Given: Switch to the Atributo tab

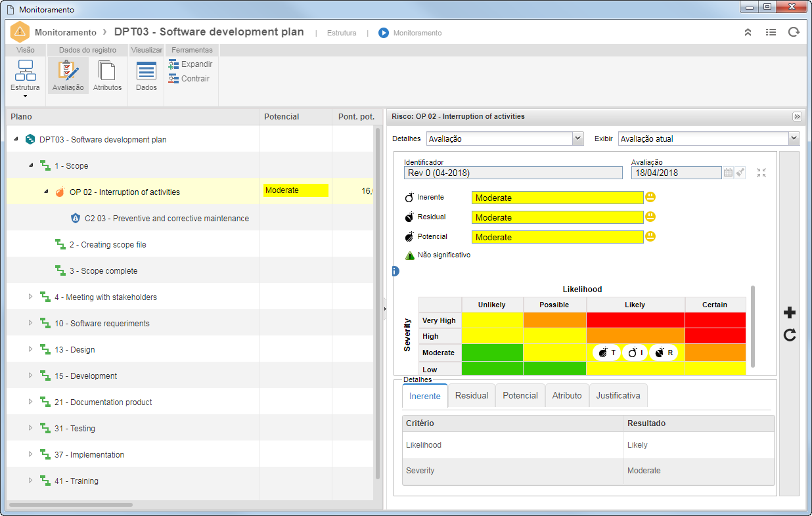Looking at the screenshot, I should pyautogui.click(x=567, y=395).
